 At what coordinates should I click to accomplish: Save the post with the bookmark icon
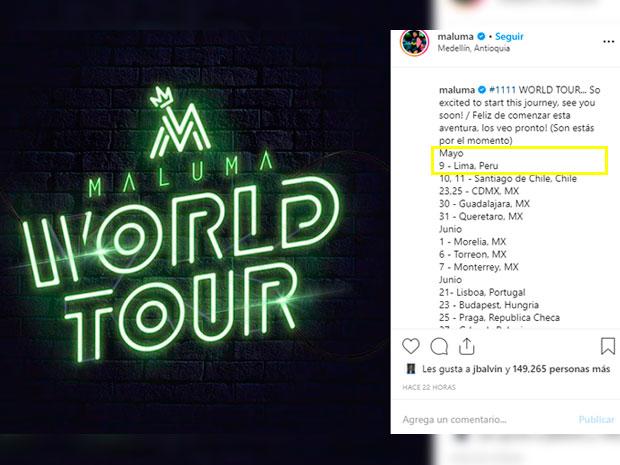[607, 346]
